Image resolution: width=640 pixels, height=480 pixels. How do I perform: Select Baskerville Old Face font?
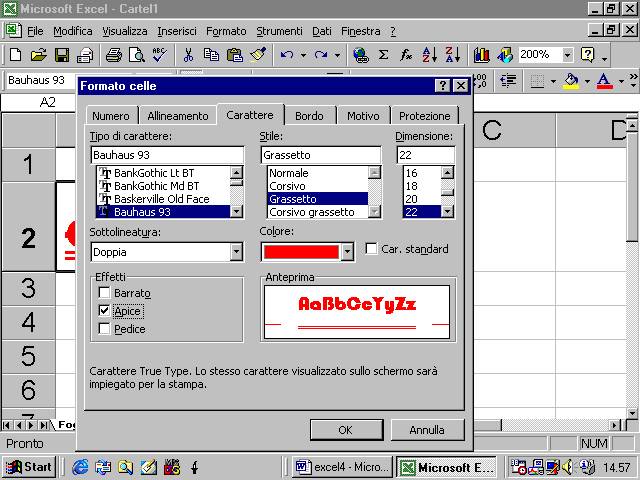click(163, 199)
